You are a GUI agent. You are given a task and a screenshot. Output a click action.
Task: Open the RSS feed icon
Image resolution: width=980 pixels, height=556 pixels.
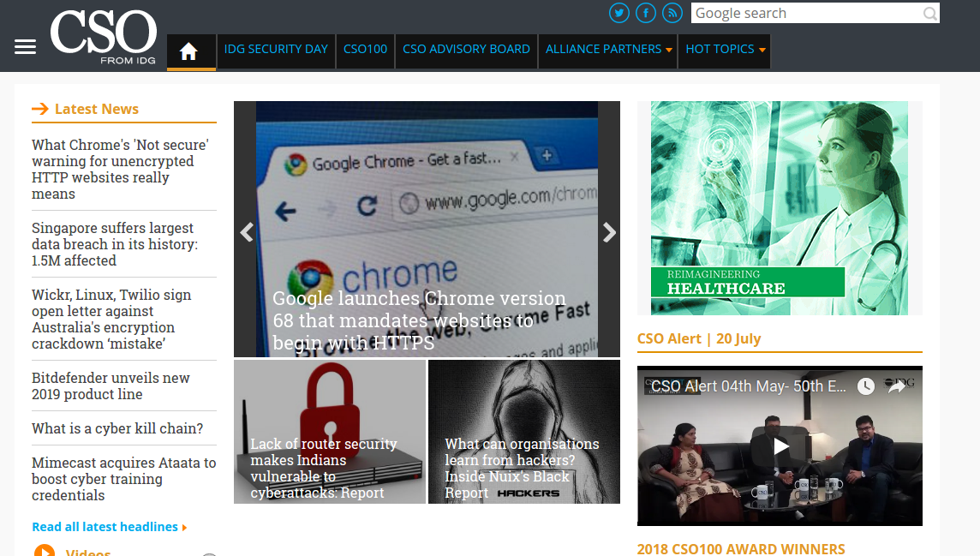tap(672, 13)
